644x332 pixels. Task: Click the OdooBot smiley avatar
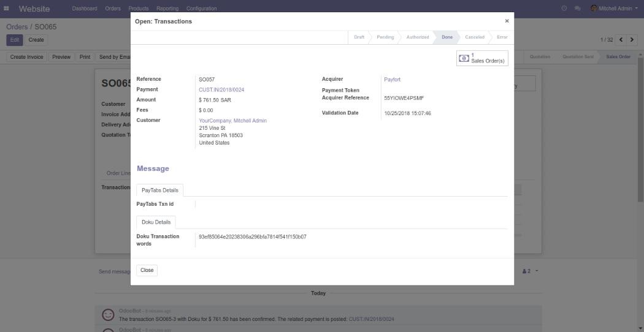point(108,315)
